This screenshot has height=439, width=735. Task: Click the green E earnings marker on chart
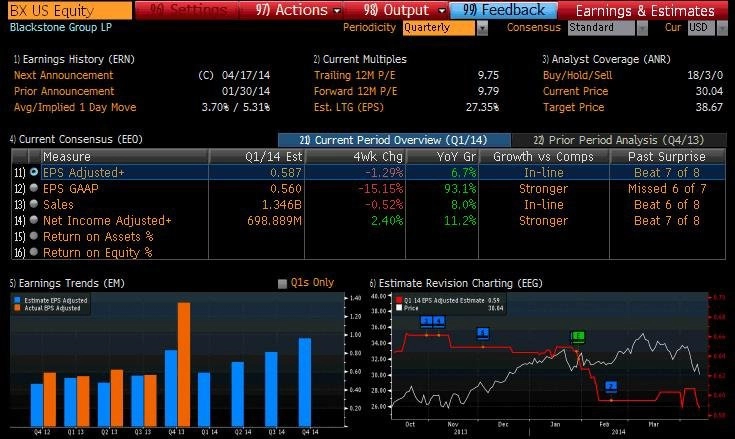(x=578, y=336)
